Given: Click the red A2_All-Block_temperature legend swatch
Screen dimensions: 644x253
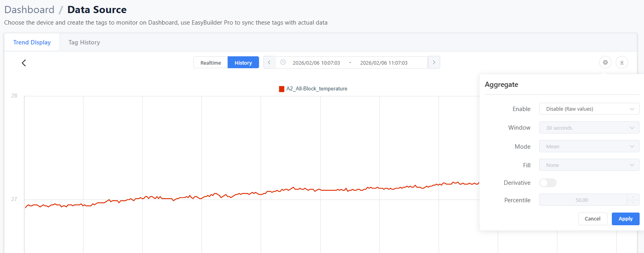Looking at the screenshot, I should click(282, 89).
